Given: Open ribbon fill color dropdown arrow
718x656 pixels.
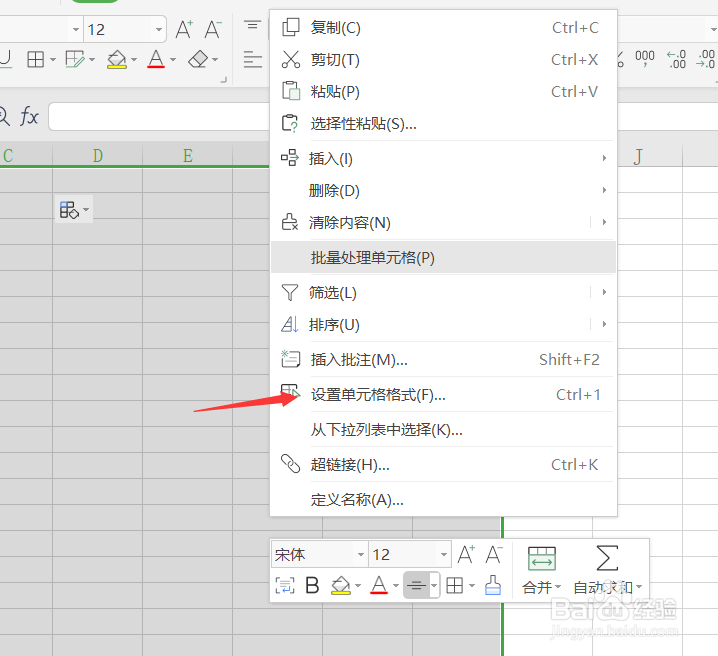Looking at the screenshot, I should tap(134, 60).
